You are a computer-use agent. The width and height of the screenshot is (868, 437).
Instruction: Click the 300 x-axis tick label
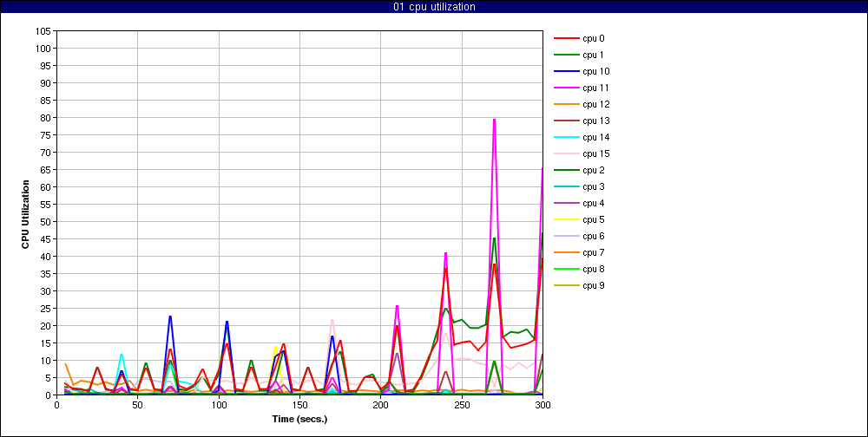point(542,405)
